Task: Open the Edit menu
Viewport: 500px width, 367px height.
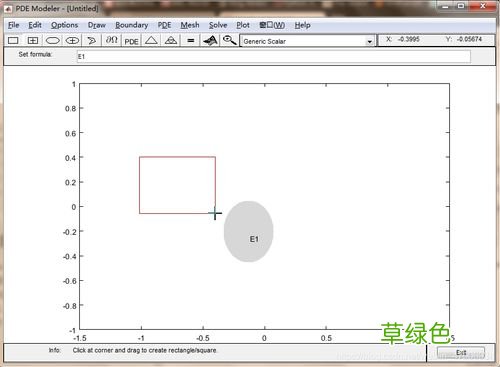Action: click(35, 25)
